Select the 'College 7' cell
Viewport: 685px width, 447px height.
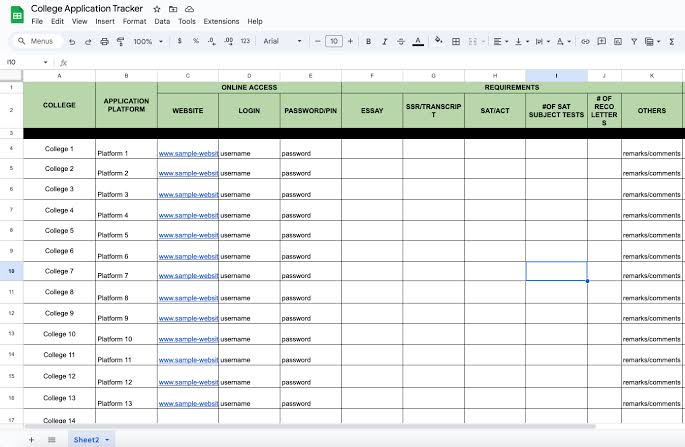[59, 271]
